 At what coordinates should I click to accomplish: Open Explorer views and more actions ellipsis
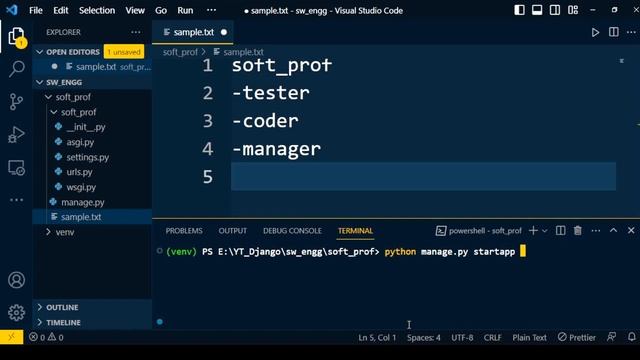pyautogui.click(x=136, y=32)
